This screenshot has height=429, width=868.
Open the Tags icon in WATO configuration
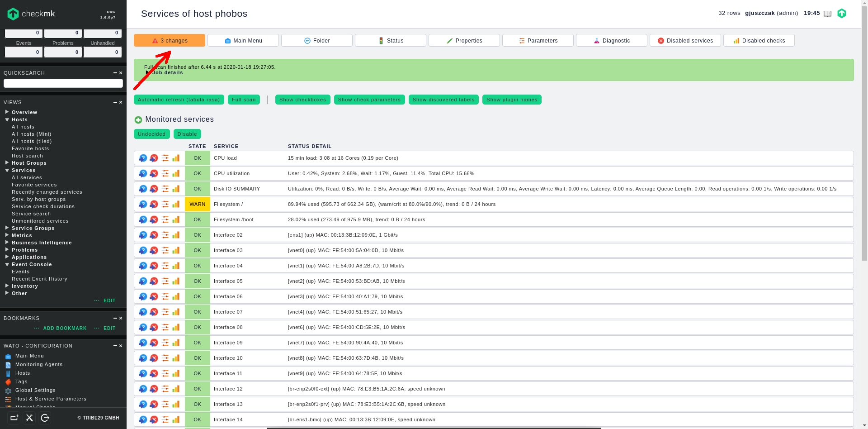coord(8,382)
